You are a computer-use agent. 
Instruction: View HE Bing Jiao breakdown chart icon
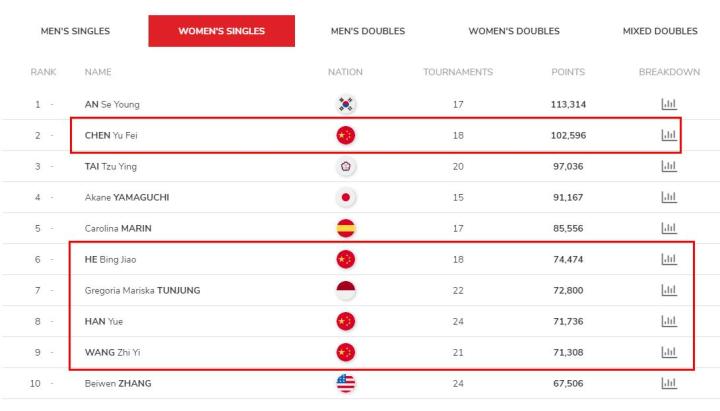tap(669, 259)
